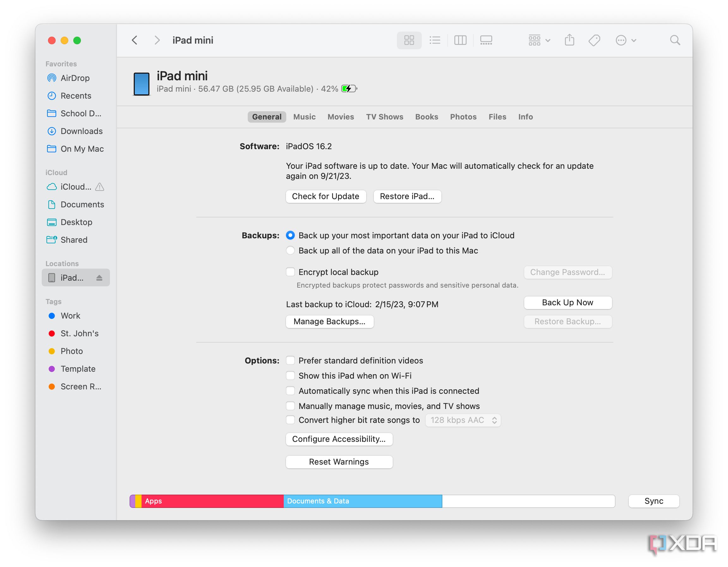
Task: Click the Tags icon in the toolbar
Action: tap(594, 40)
